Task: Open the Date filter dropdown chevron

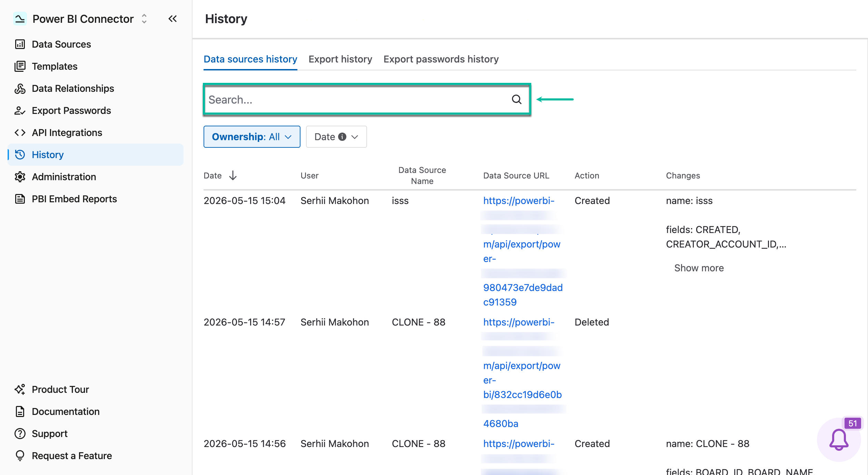Action: (x=355, y=137)
